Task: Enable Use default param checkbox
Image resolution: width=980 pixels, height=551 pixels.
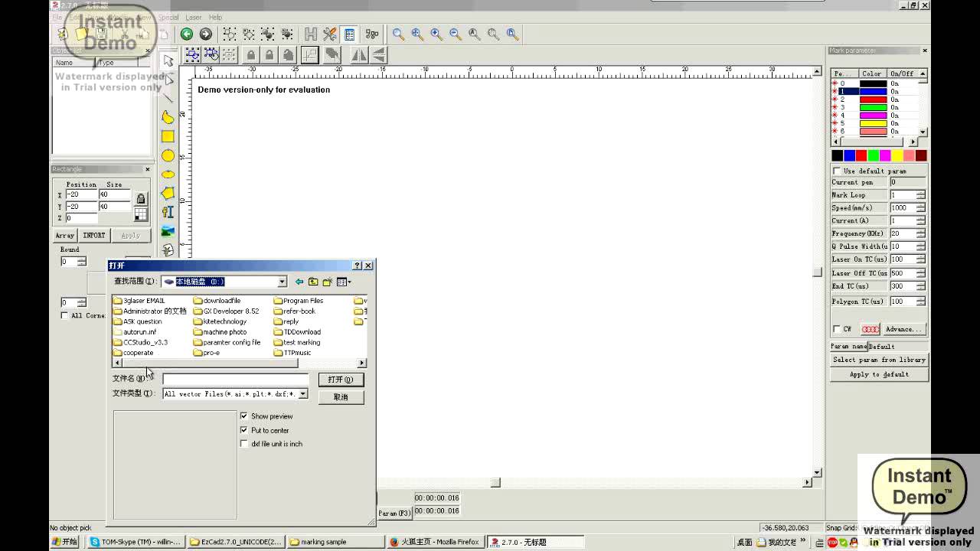Action: 837,171
